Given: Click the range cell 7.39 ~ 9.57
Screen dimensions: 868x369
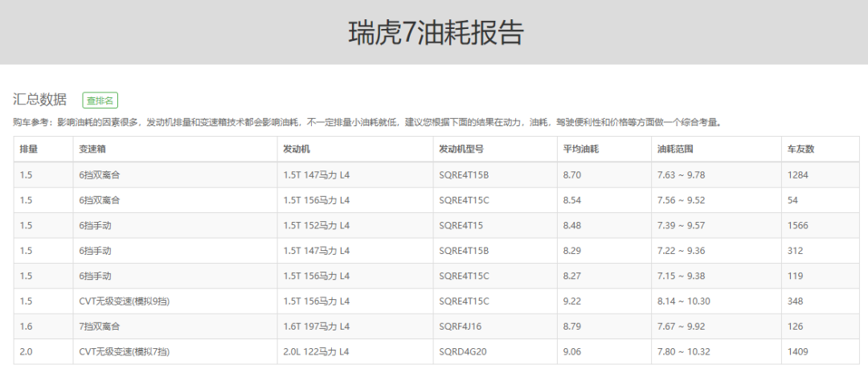Looking at the screenshot, I should point(681,225).
